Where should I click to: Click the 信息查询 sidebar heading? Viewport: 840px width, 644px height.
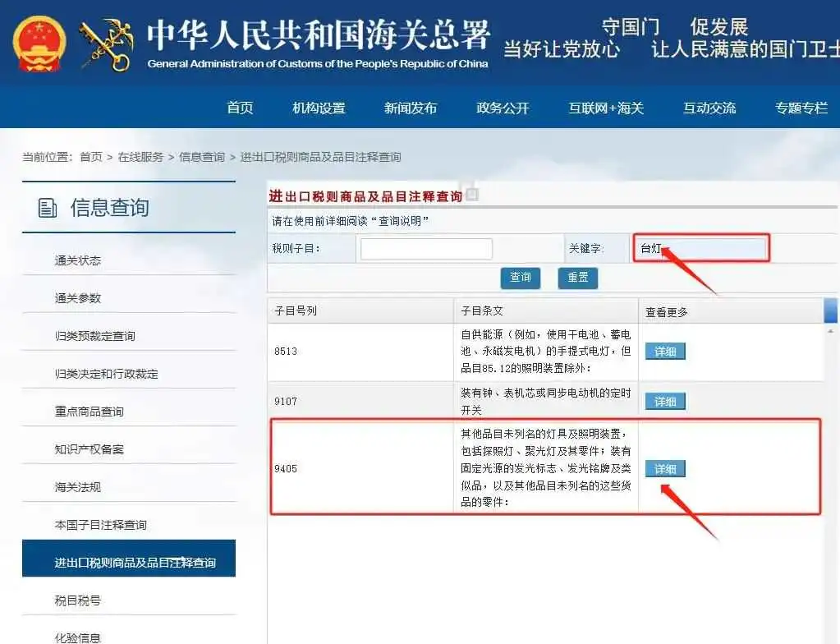109,208
